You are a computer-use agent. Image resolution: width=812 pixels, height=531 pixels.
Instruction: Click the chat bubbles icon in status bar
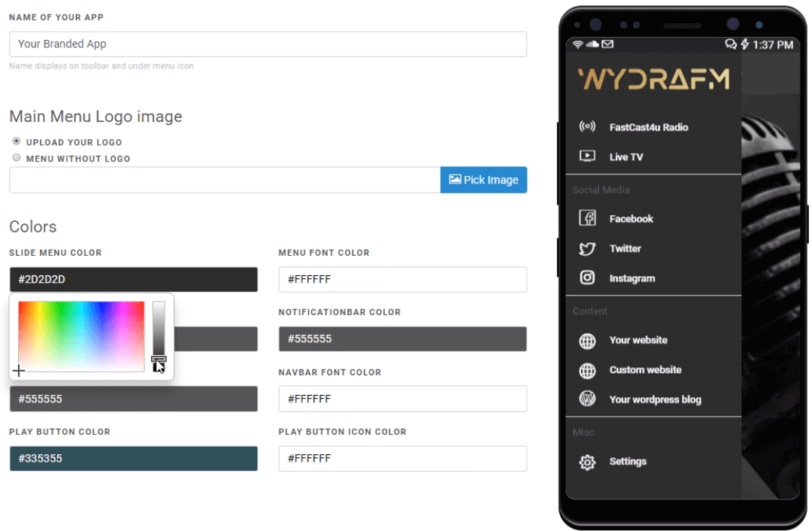[x=730, y=44]
